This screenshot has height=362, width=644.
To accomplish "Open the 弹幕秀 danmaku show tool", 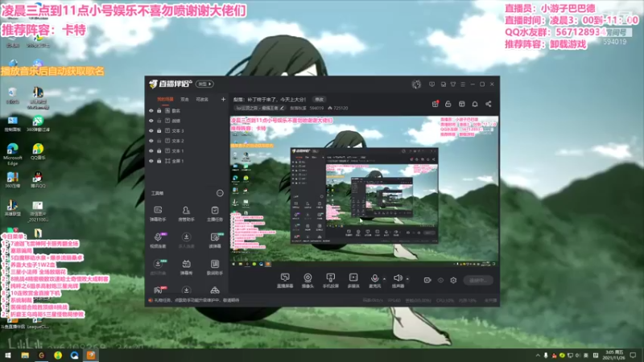I will tap(186, 267).
